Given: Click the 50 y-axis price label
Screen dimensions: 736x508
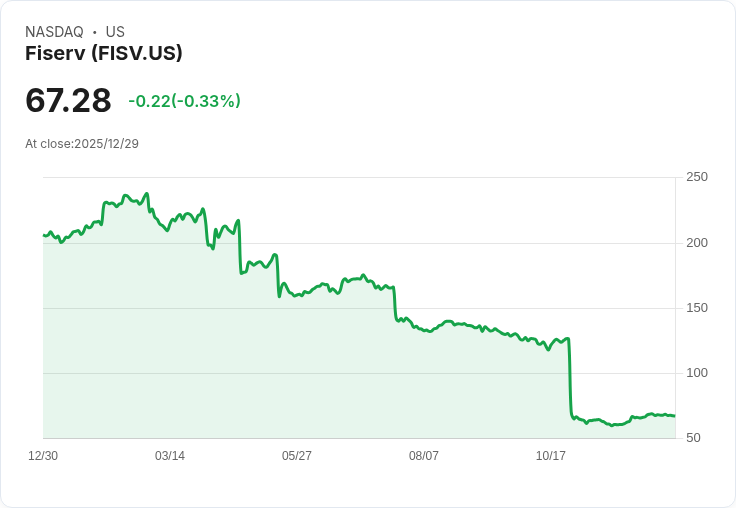Looking at the screenshot, I should (x=693, y=438).
